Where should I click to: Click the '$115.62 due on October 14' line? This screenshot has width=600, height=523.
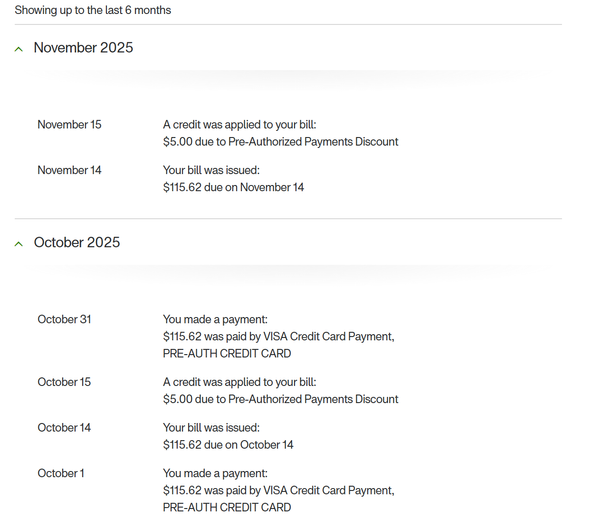(x=228, y=445)
